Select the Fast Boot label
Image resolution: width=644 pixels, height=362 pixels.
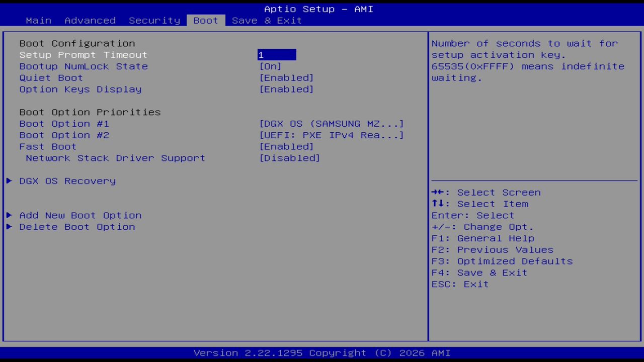coord(48,147)
